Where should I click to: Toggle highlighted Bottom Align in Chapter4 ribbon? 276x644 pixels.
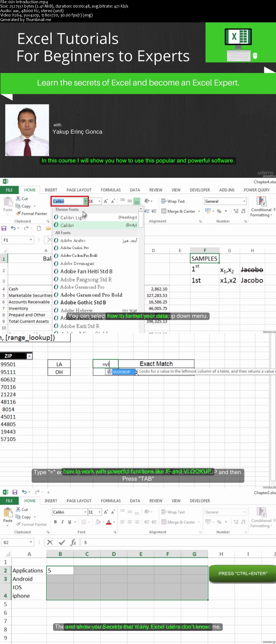point(137,201)
